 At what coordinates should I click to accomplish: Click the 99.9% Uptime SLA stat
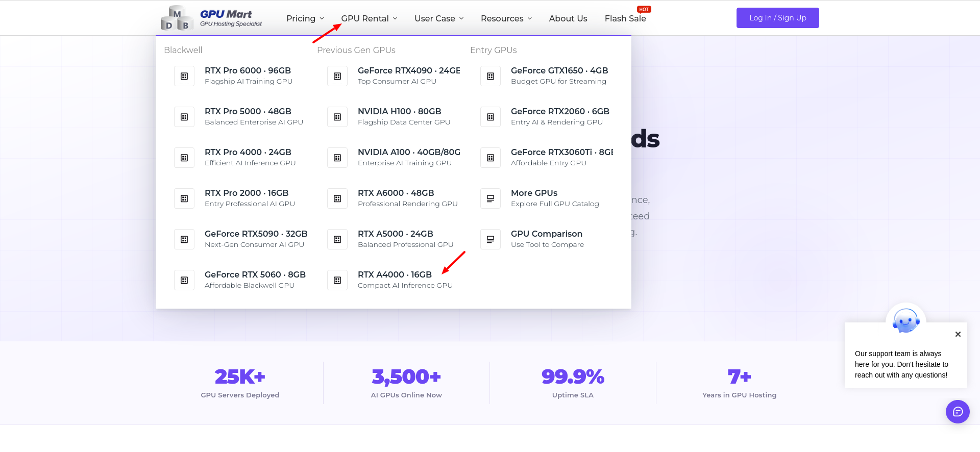(573, 383)
